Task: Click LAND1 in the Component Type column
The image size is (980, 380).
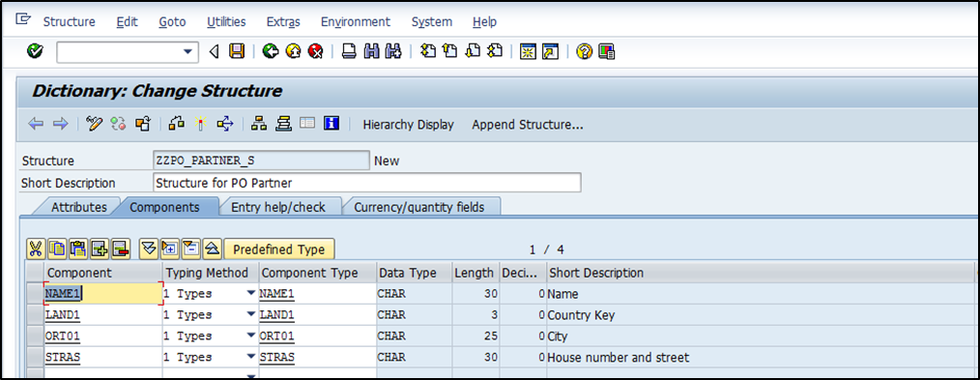Action: pos(276,315)
